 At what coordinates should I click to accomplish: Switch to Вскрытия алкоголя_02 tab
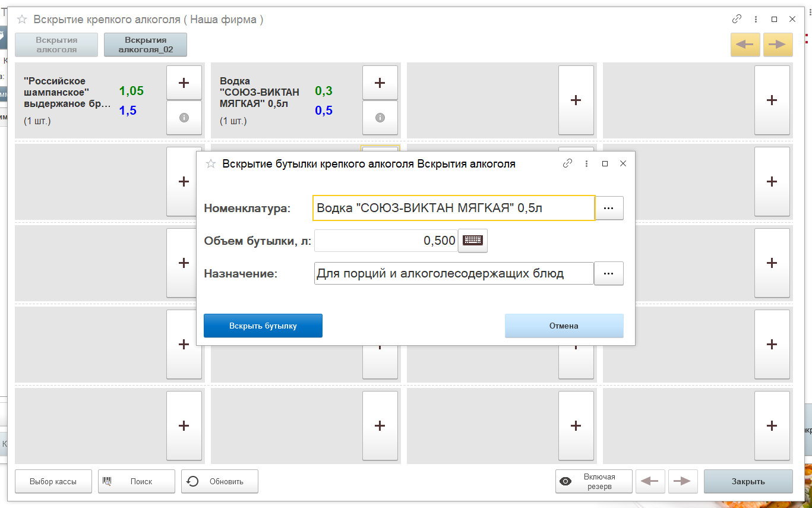(146, 45)
